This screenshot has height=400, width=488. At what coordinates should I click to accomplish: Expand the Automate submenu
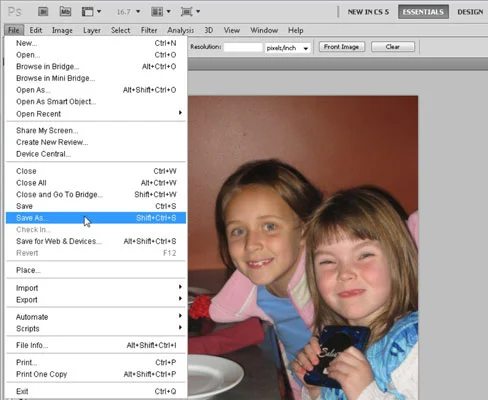[x=96, y=317]
